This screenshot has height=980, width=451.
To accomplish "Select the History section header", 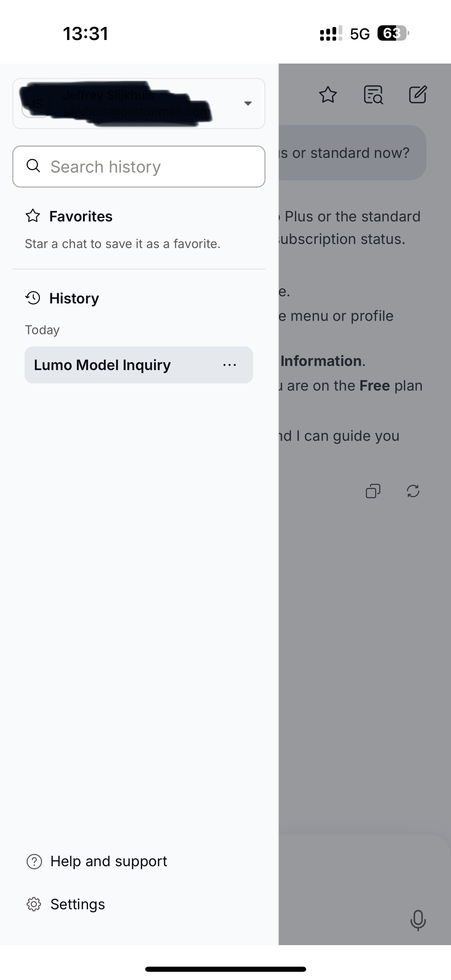I will [x=74, y=298].
